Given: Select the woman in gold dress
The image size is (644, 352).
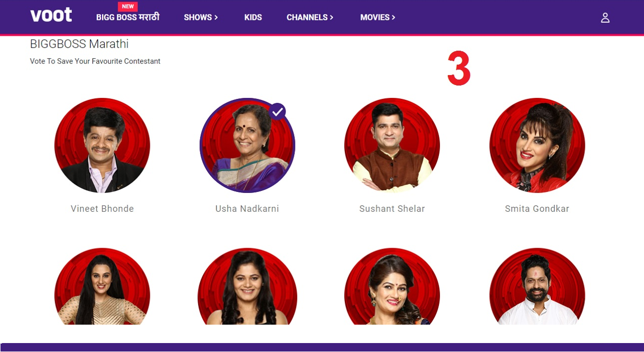Looking at the screenshot, I should [102, 287].
